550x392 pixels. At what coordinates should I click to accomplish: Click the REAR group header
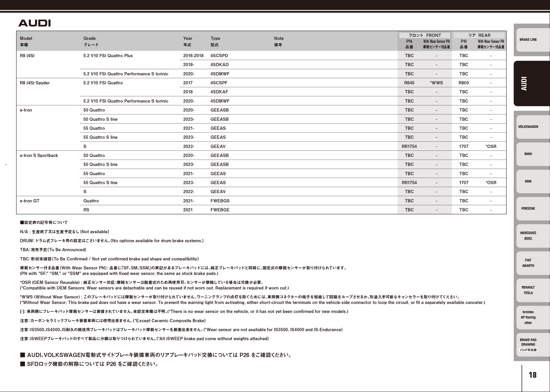click(x=479, y=35)
